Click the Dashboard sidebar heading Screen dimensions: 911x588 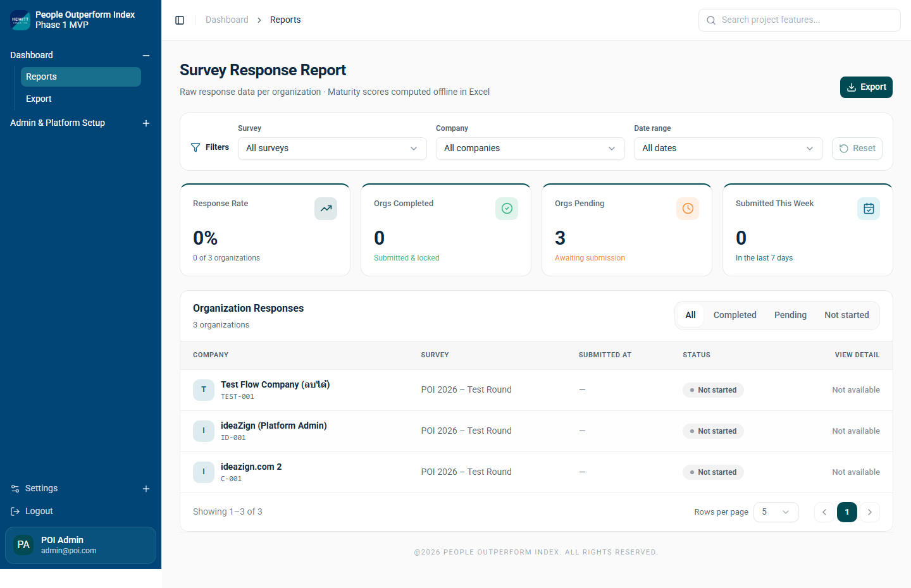[x=32, y=56]
